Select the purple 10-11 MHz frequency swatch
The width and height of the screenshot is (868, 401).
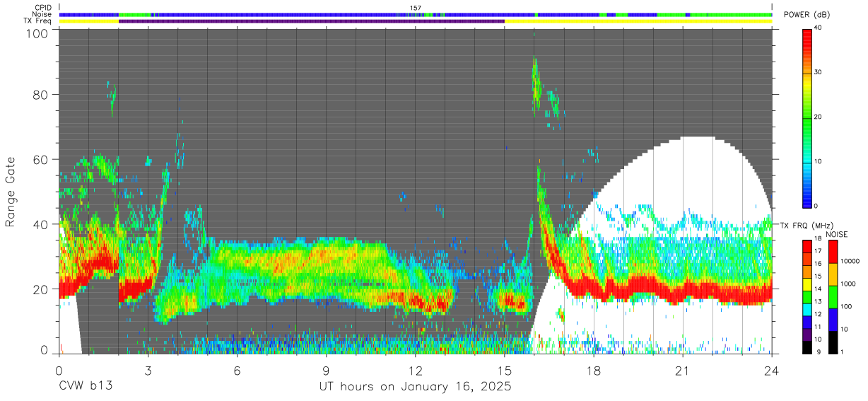coord(807,334)
